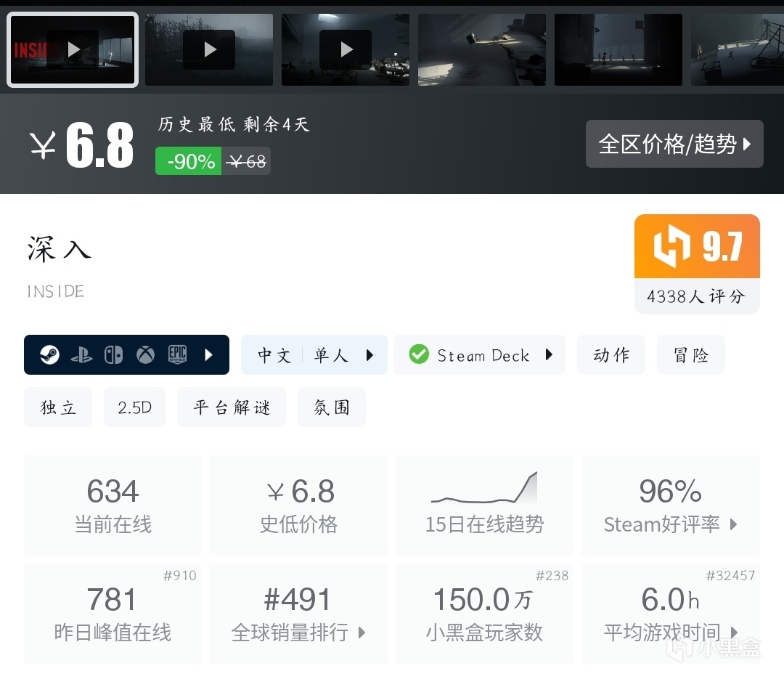The height and width of the screenshot is (679, 784).
Task: Select the 2.5D tag
Action: tap(134, 407)
